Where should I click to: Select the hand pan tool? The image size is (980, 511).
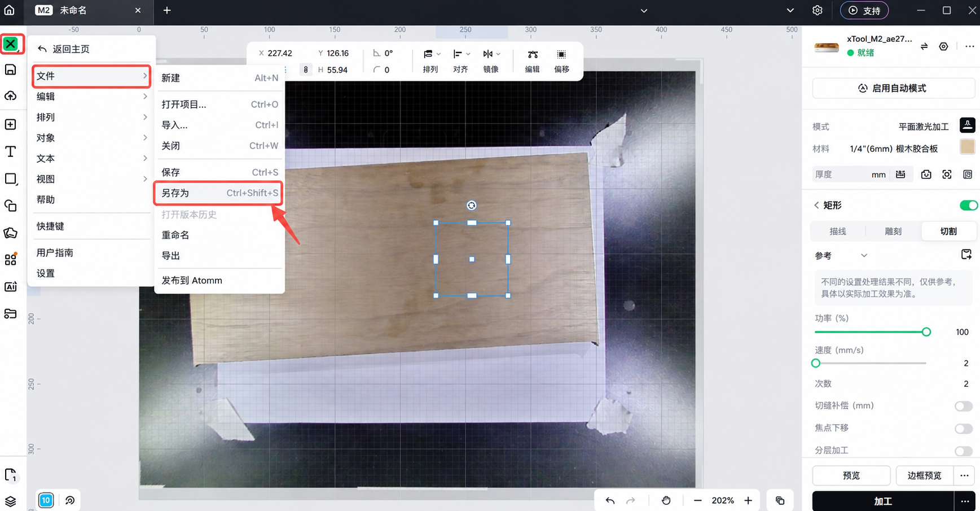coord(666,500)
